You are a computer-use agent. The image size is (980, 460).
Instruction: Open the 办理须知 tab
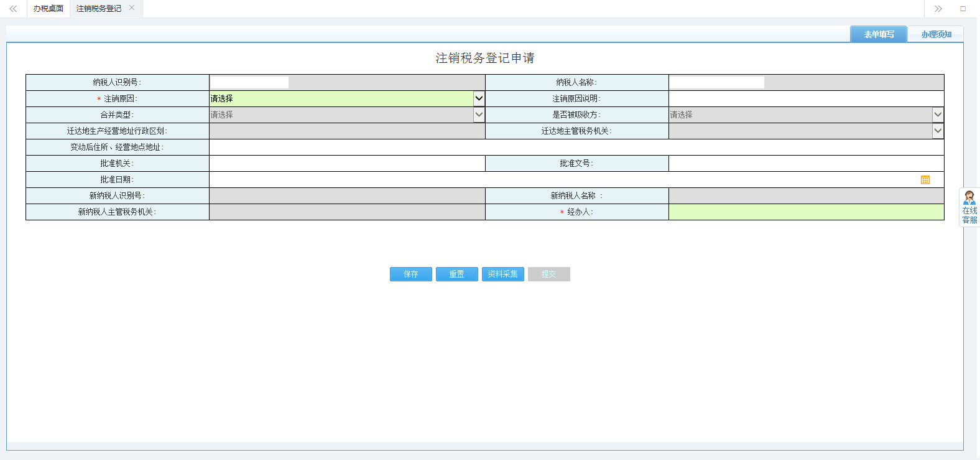pos(936,34)
